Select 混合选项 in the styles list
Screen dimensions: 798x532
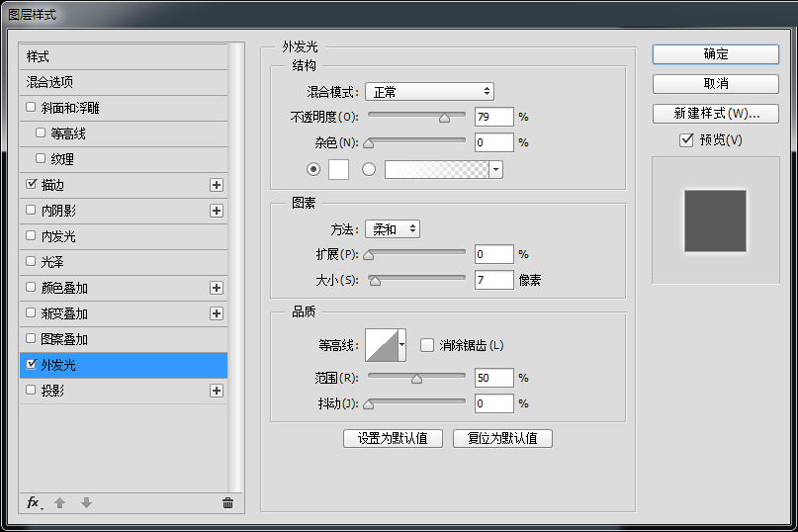click(x=49, y=82)
